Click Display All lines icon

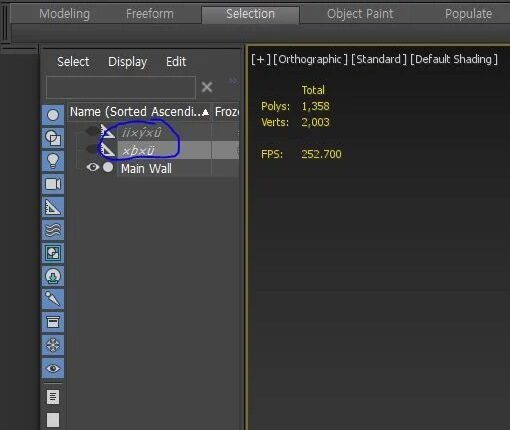coord(53,397)
